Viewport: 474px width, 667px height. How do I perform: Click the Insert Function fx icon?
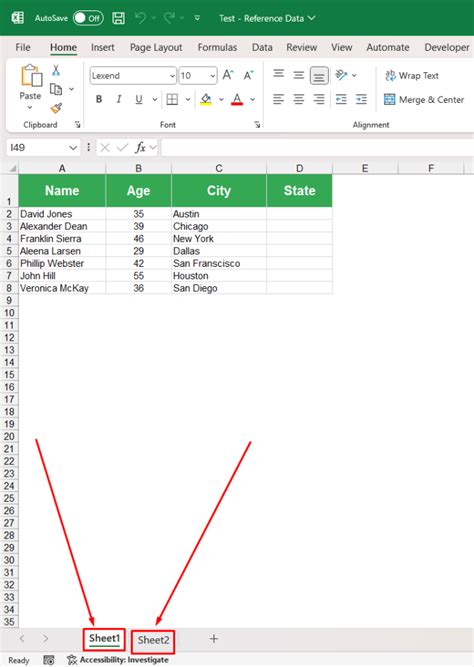(140, 148)
